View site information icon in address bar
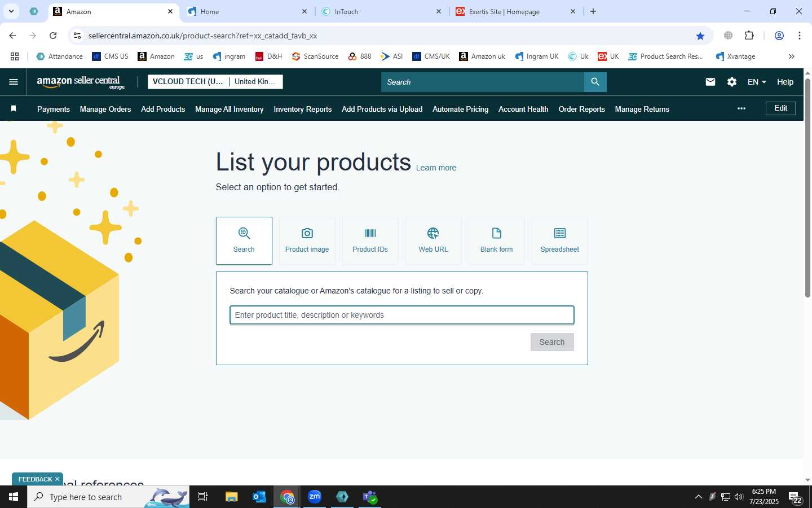The image size is (812, 508). (77, 36)
